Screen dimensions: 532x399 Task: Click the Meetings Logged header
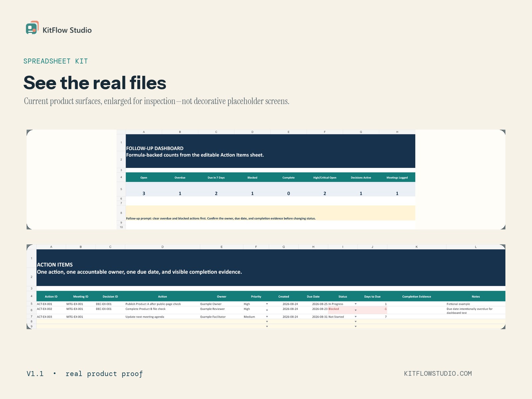click(397, 178)
